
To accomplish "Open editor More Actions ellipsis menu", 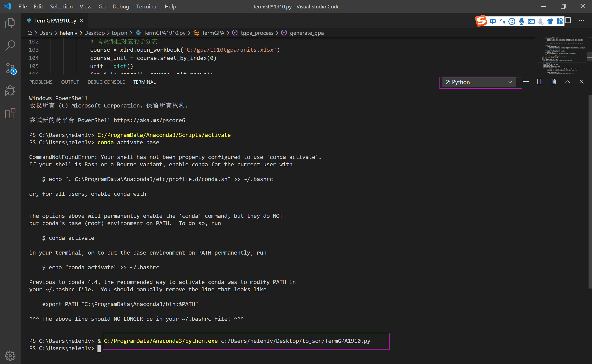I will pos(581,21).
